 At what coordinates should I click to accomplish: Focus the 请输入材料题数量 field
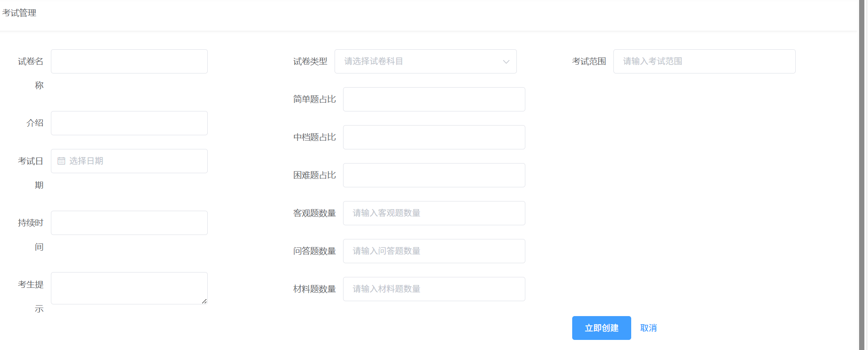click(x=434, y=289)
